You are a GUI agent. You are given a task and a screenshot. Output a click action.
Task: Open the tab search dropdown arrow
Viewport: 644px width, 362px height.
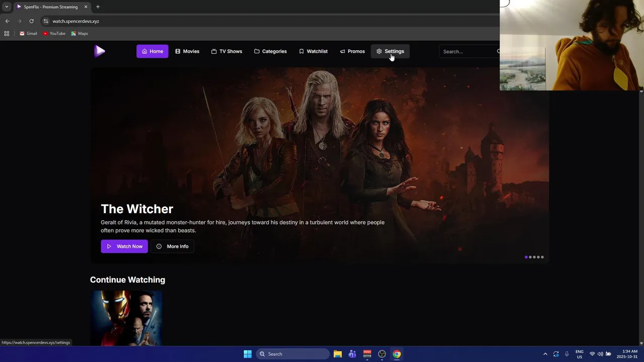pos(7,7)
